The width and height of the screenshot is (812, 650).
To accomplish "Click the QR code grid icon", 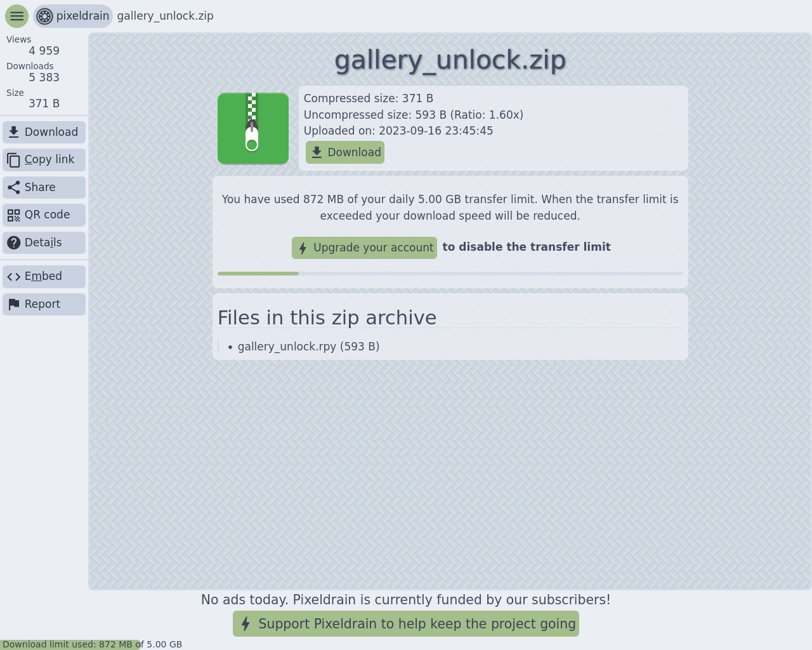I will 14,215.
